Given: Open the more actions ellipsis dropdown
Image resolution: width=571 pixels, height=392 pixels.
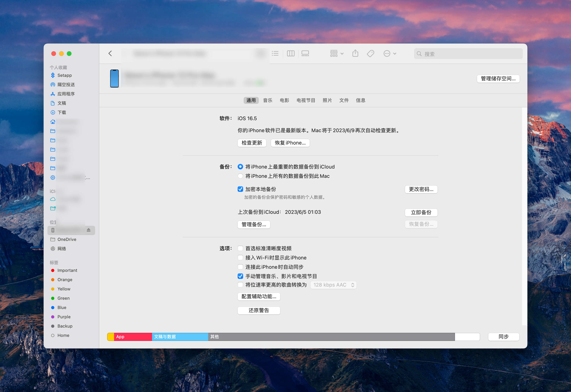Looking at the screenshot, I should click(x=390, y=53).
